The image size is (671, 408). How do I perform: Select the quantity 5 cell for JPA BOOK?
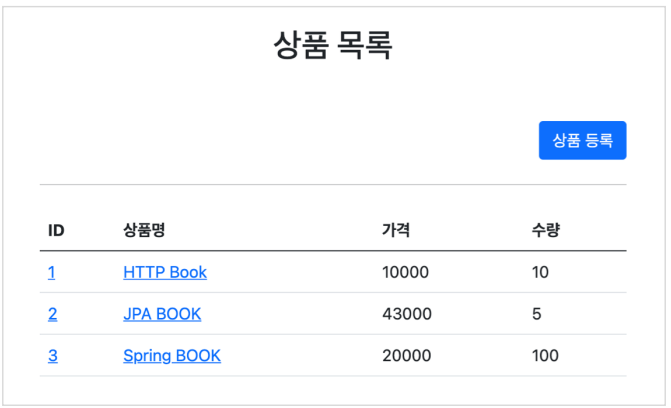click(x=537, y=314)
